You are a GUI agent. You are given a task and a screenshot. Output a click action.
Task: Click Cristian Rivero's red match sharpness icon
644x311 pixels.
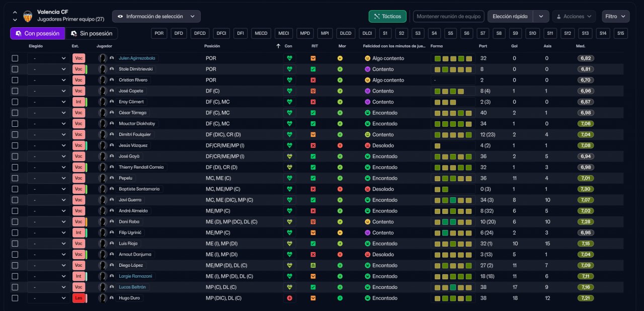[x=313, y=80]
